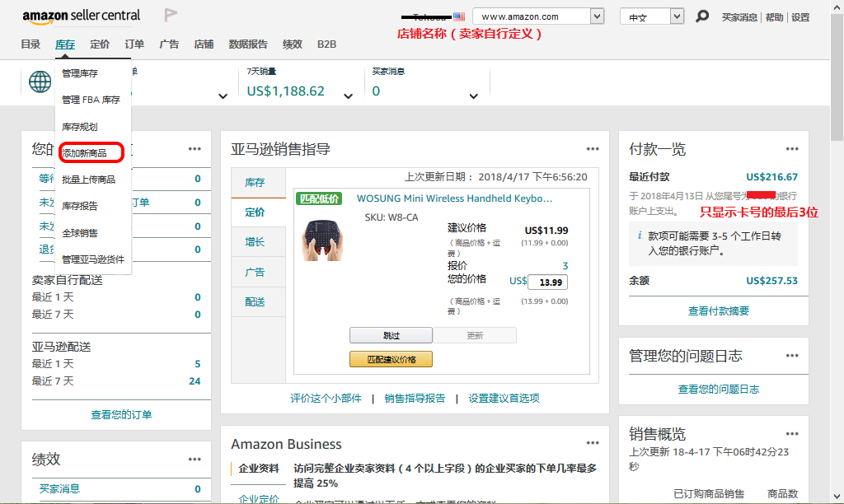Click the scrollbar down arrow

pos(837,497)
